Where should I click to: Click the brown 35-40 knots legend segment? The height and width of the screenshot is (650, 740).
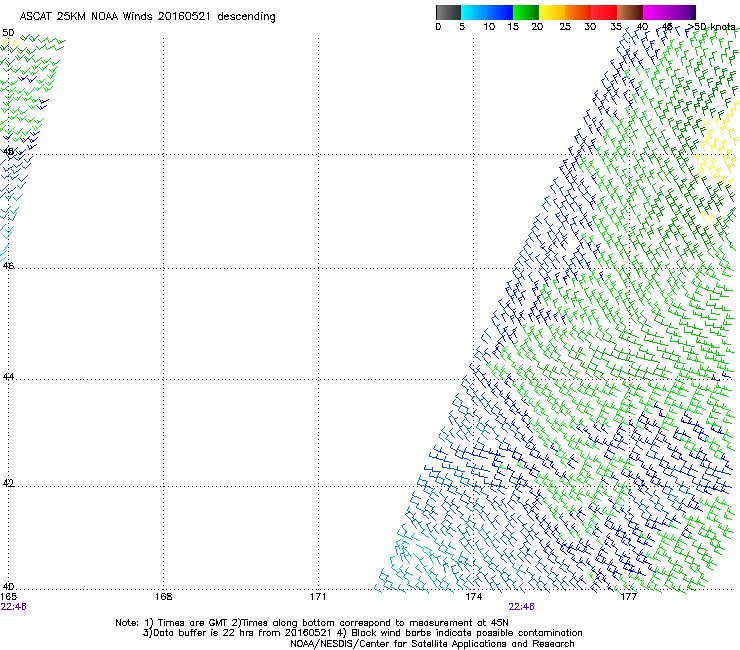tap(630, 12)
